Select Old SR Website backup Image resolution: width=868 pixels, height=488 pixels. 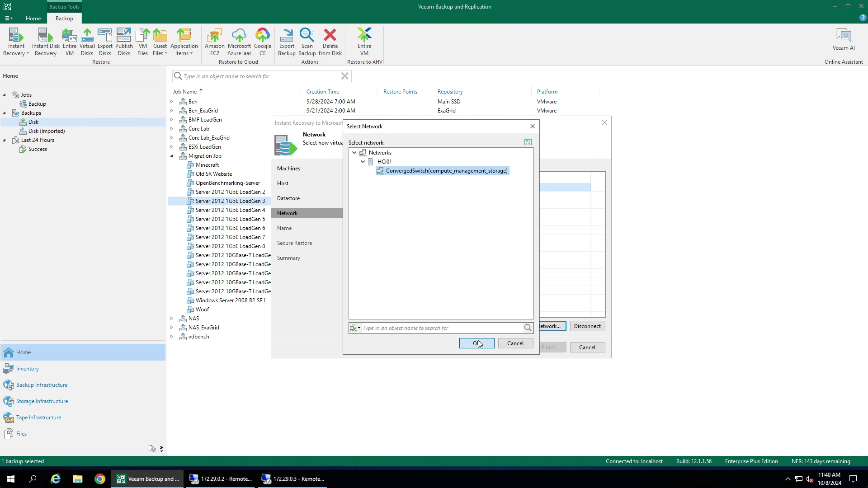(213, 174)
